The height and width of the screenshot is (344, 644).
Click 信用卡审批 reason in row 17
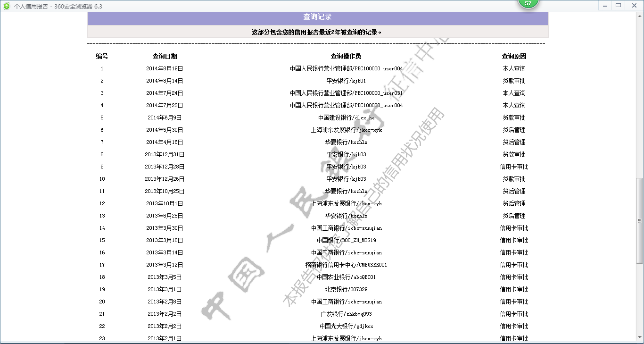(514, 265)
